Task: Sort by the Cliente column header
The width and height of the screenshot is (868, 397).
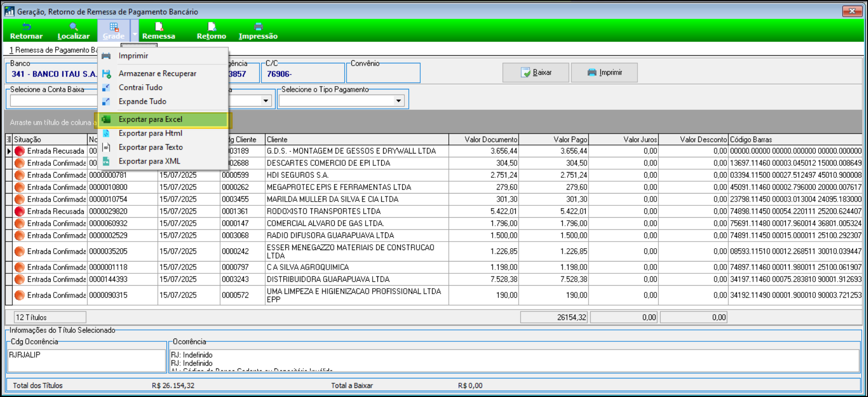Action: coord(357,139)
